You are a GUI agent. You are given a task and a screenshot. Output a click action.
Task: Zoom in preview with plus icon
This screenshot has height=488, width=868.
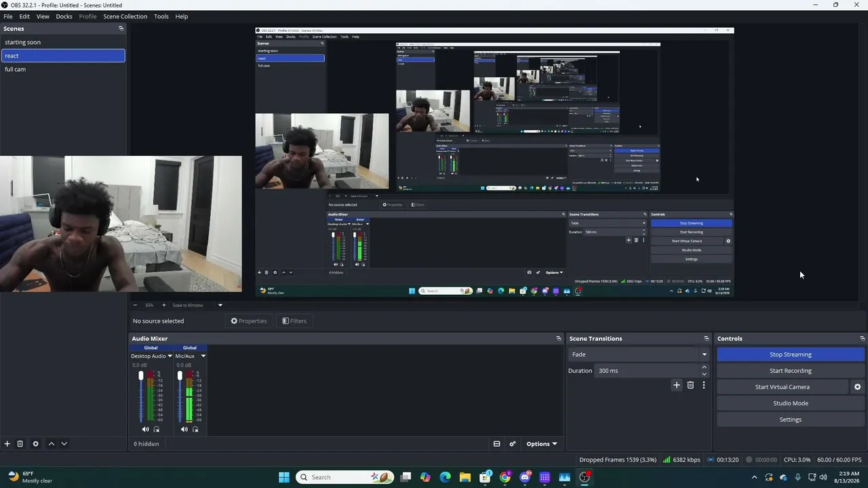pos(163,305)
